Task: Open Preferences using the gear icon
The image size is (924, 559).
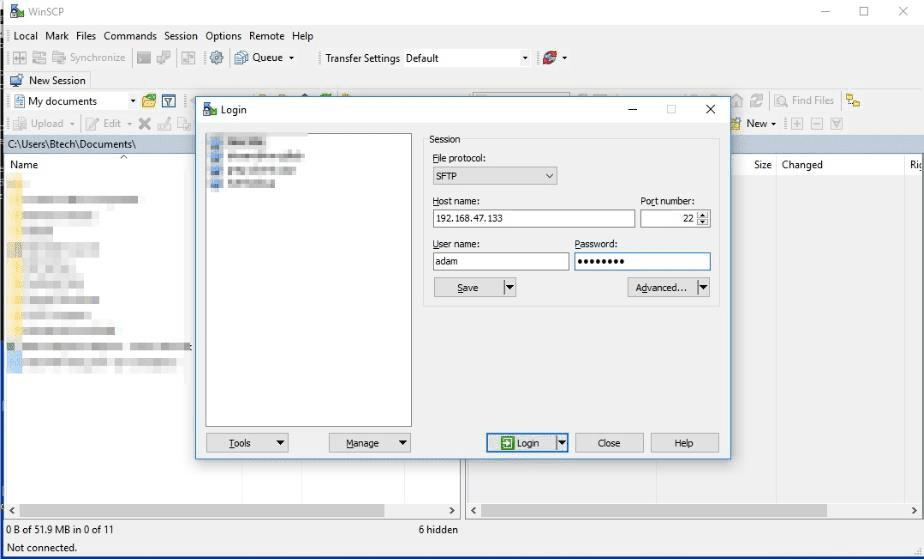Action: click(216, 58)
